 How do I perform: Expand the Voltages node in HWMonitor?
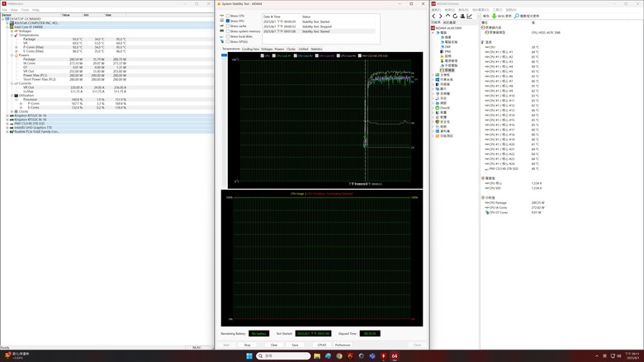(x=12, y=31)
